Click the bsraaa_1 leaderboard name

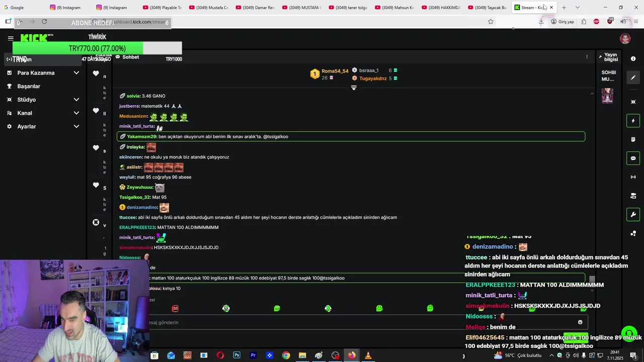click(369, 70)
